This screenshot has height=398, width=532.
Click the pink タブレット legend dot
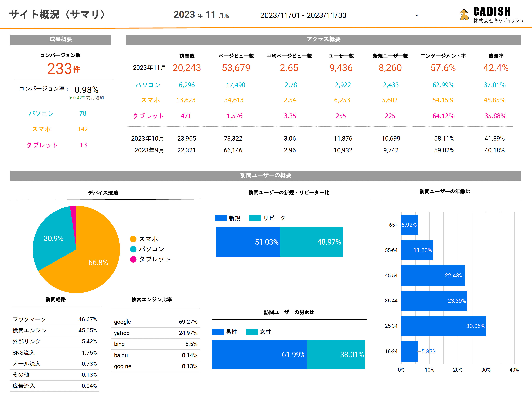[x=133, y=259]
